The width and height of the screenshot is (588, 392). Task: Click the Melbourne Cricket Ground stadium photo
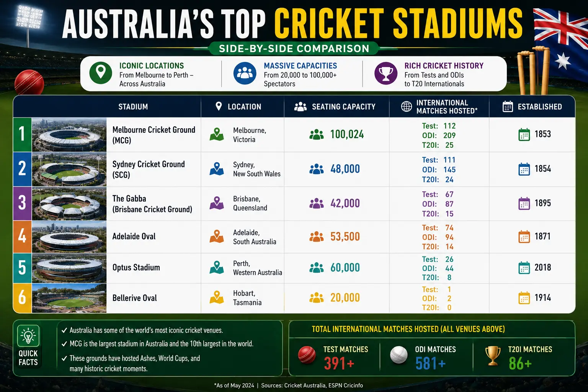click(x=69, y=135)
